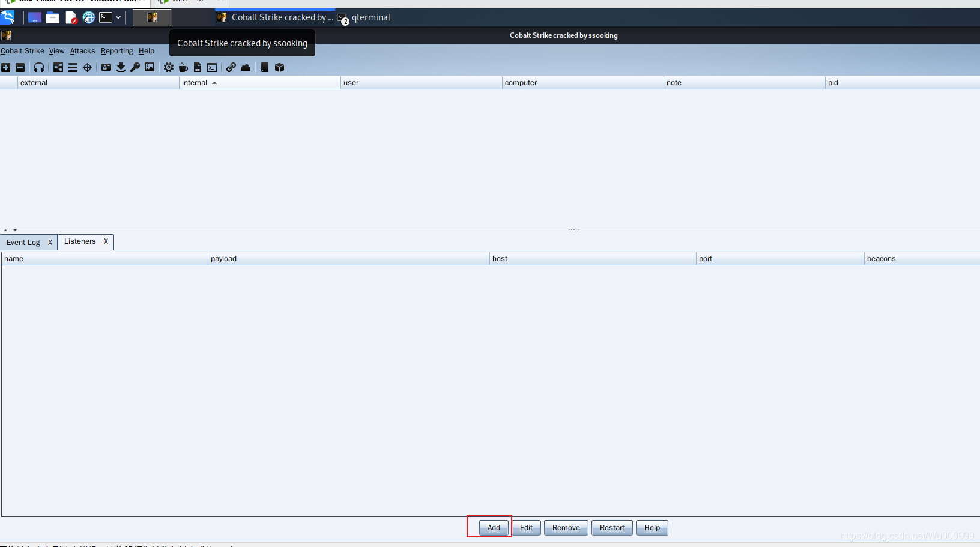The width and height of the screenshot is (980, 547).
Task: Switch to the Session Table view icon
Action: tap(73, 68)
